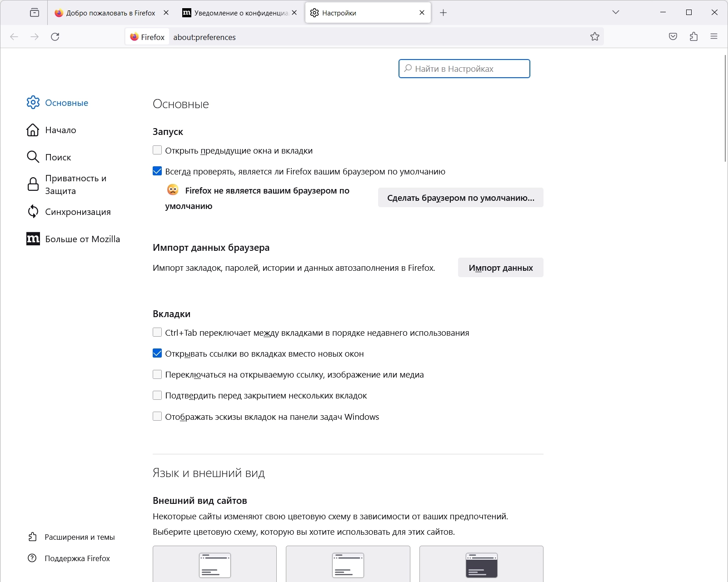Click the Поиск magnifier icon in sidebar
The height and width of the screenshot is (582, 728).
click(33, 157)
